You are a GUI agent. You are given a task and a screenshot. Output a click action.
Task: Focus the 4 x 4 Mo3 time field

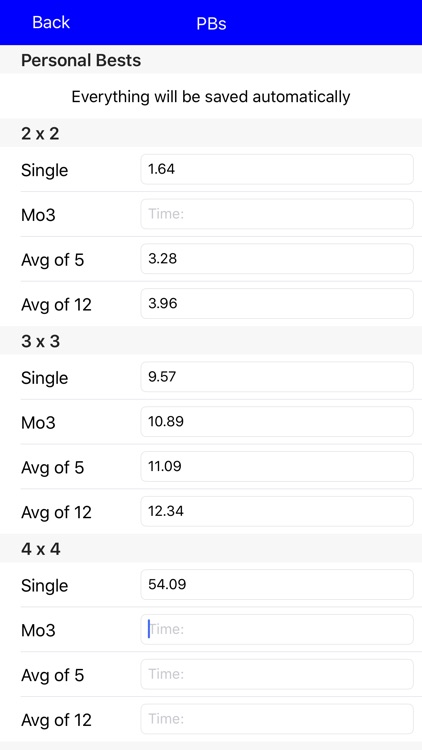coord(277,629)
